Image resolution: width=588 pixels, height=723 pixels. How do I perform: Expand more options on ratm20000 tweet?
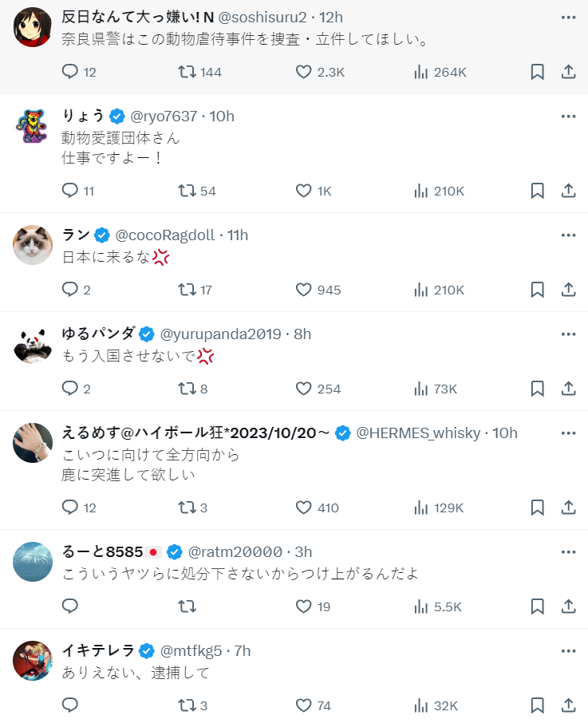[568, 551]
